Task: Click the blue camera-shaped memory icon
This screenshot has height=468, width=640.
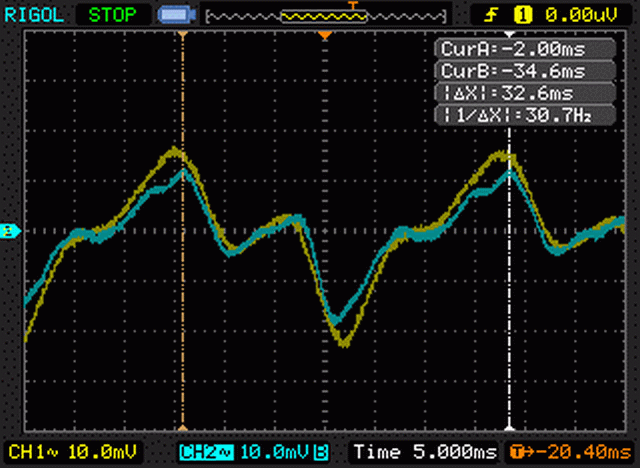Action: [177, 15]
